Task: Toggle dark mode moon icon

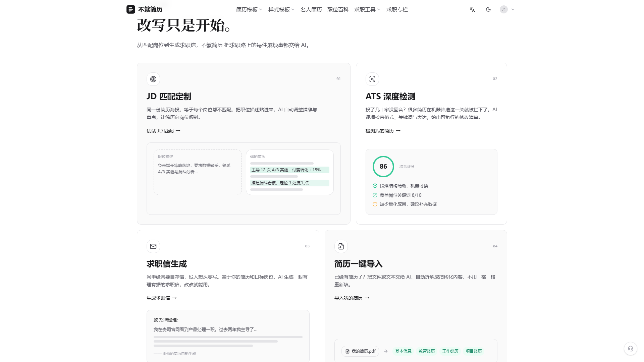Action: tap(488, 9)
